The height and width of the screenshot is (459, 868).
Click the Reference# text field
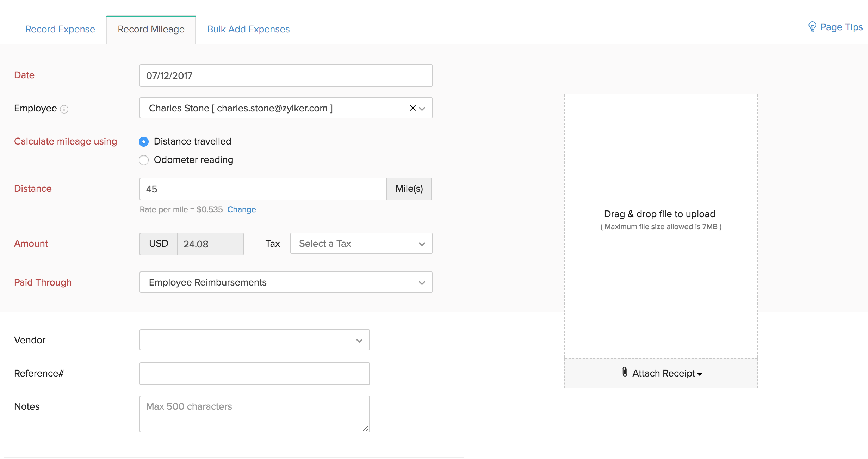pos(254,374)
